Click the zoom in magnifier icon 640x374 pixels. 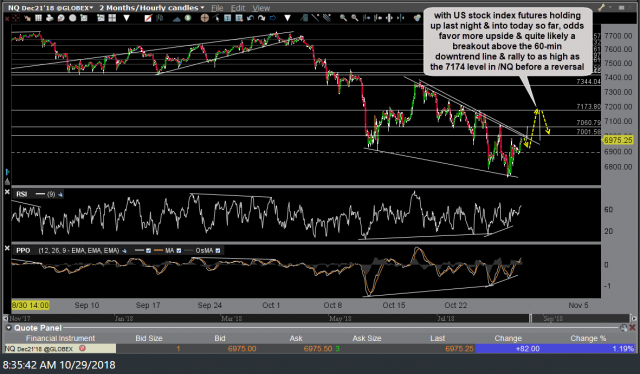[x=343, y=18]
